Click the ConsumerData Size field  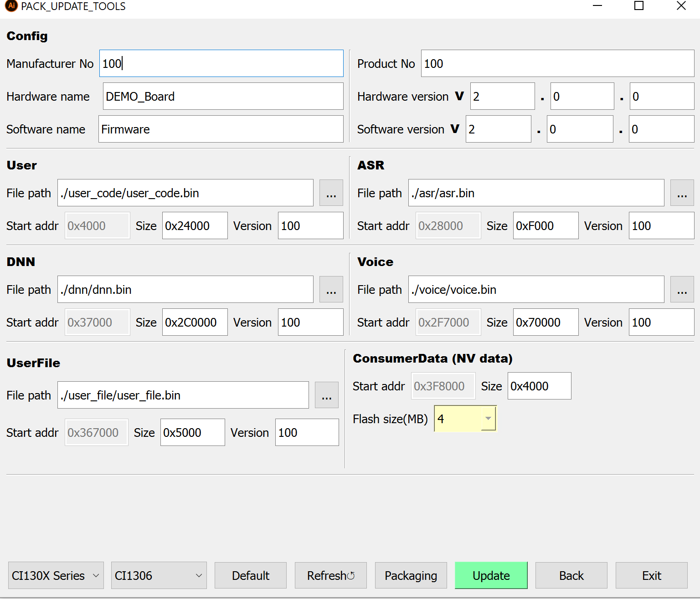point(539,386)
